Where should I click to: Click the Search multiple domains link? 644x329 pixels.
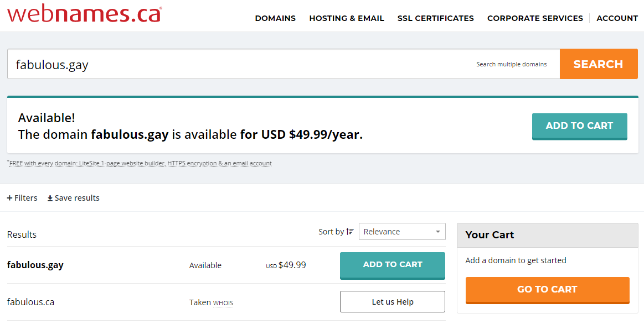click(x=511, y=64)
